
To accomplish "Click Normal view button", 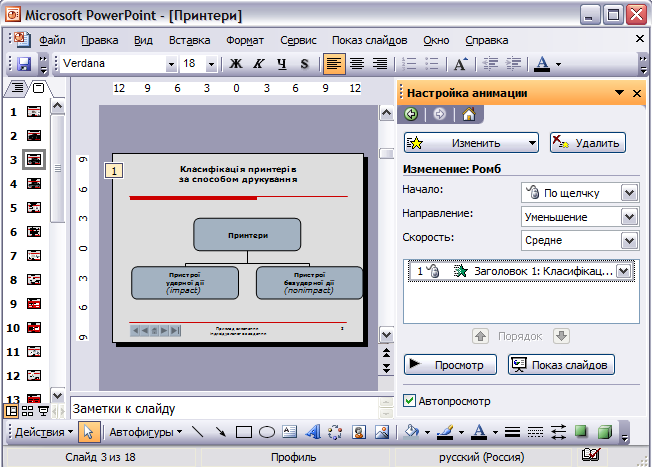I will 11,411.
